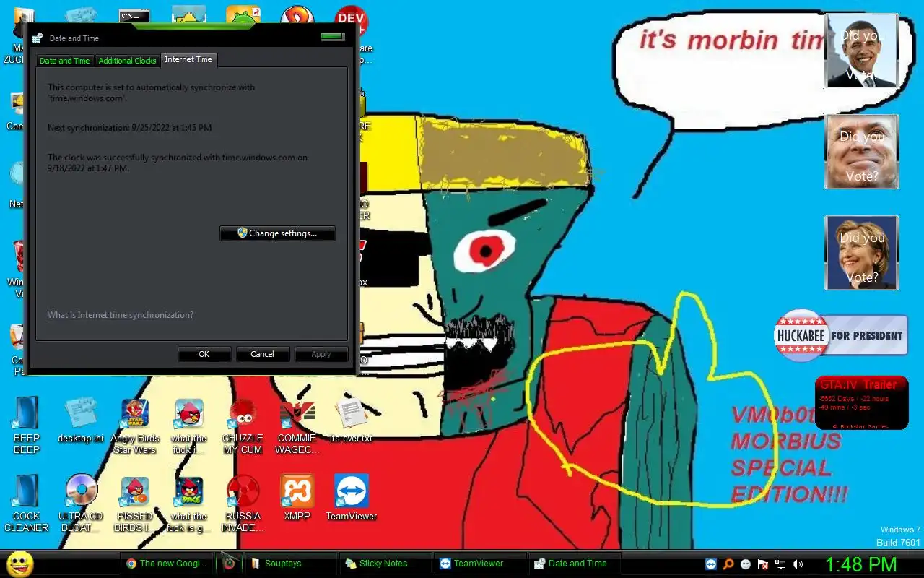
Task: Click the Hillary Clinton Did you Vote gadget
Action: pyautogui.click(x=862, y=253)
